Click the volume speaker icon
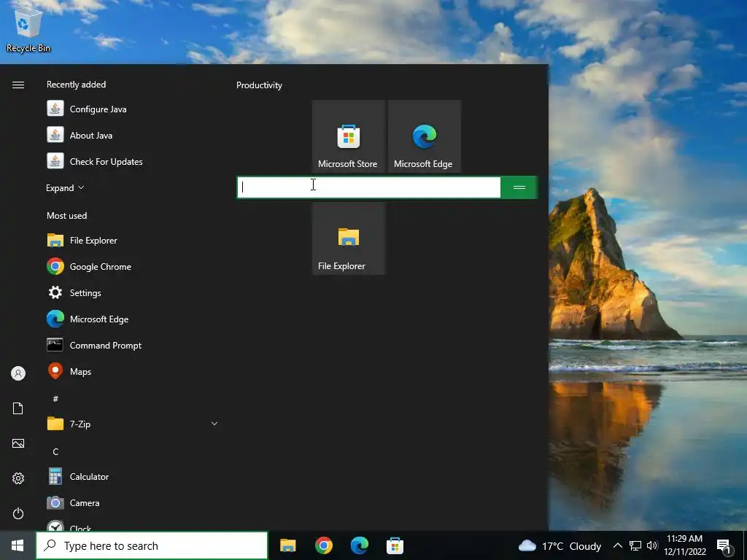The width and height of the screenshot is (747, 560). (652, 545)
